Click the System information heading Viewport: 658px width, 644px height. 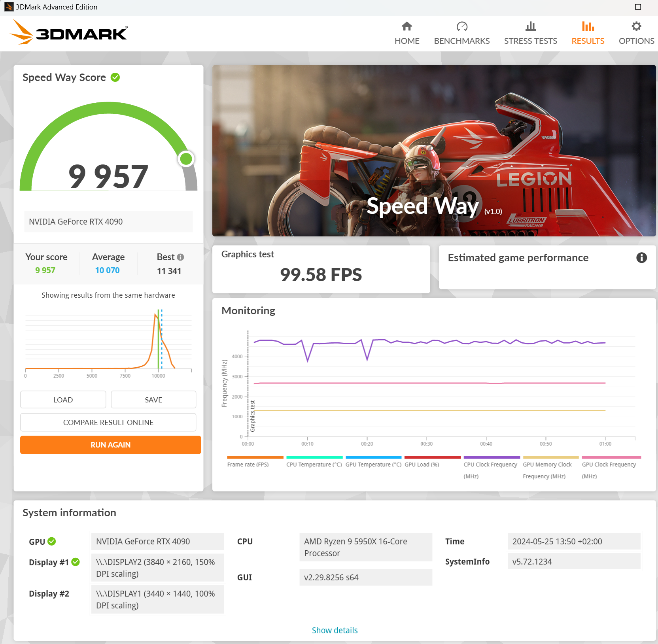[69, 513]
